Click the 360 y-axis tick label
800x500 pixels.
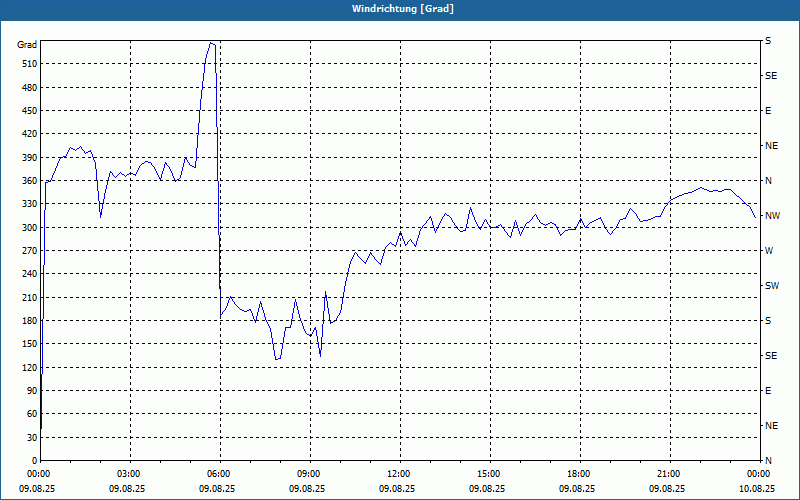(29, 181)
